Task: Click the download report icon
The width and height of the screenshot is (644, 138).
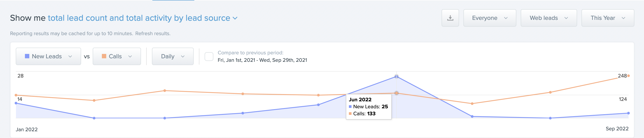Action: point(450,18)
